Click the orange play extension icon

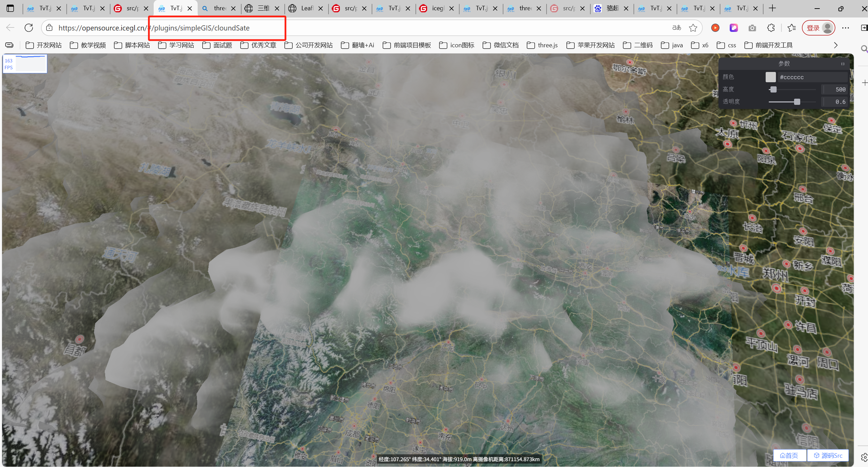coord(715,28)
